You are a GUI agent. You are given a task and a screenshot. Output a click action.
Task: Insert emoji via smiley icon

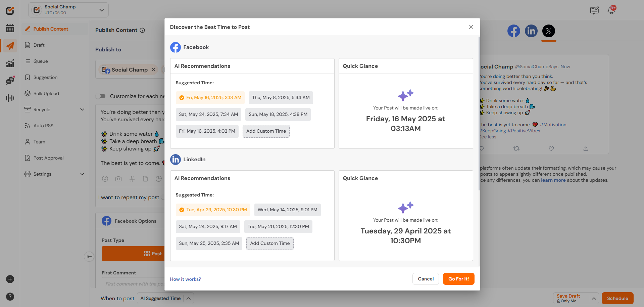pyautogui.click(x=105, y=179)
